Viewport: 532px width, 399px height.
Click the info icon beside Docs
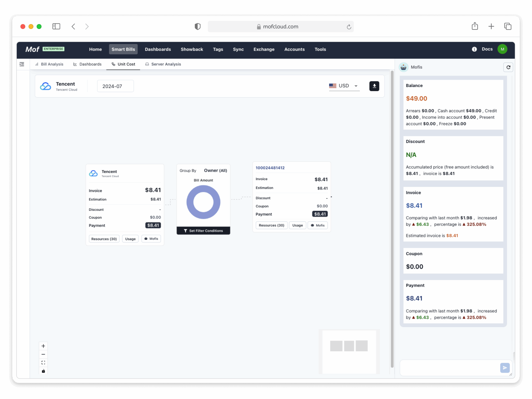[x=474, y=49]
